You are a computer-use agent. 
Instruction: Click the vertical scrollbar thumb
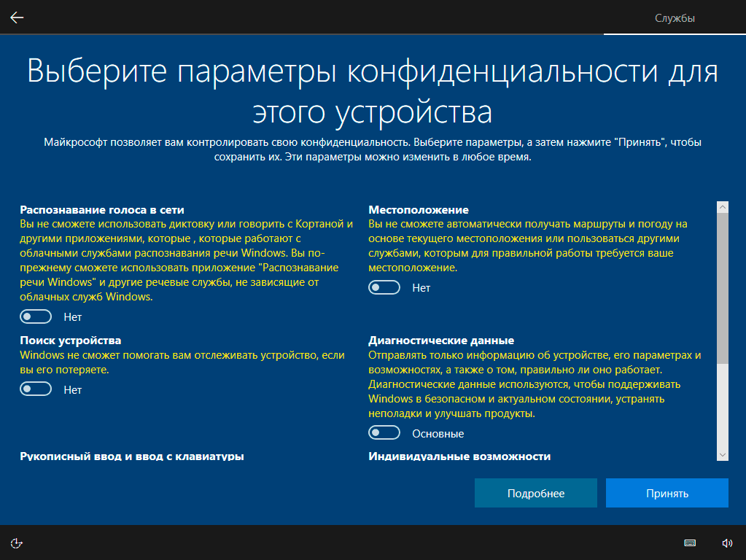pos(723,288)
